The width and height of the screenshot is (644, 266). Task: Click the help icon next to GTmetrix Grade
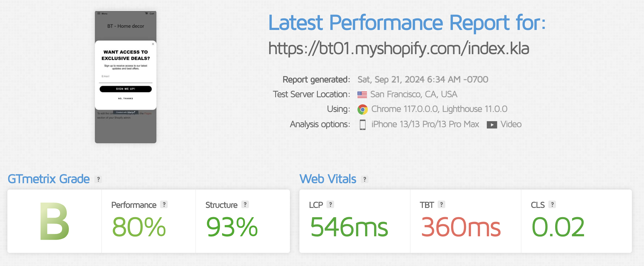98,179
